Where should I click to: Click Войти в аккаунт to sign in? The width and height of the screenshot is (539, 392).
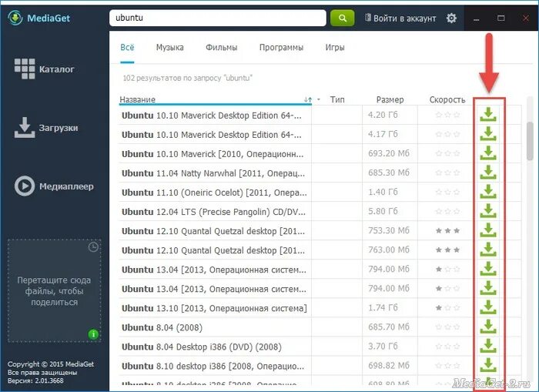point(400,18)
